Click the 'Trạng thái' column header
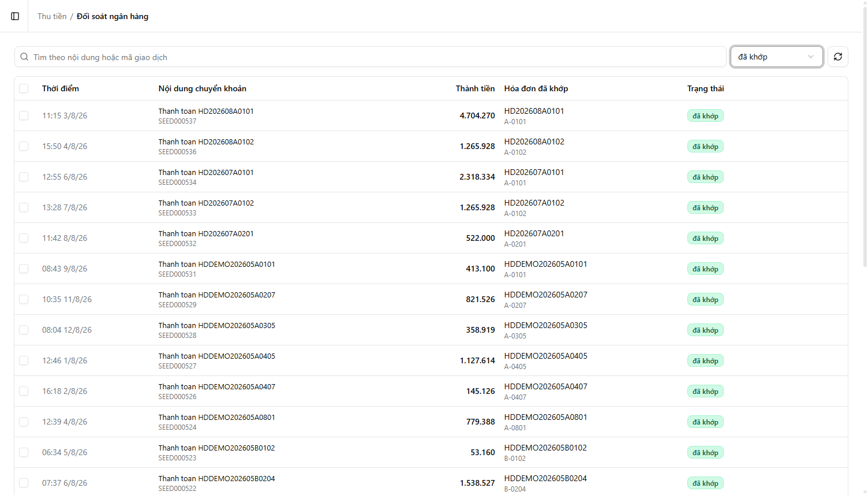Image resolution: width=868 pixels, height=495 pixels. [x=705, y=88]
